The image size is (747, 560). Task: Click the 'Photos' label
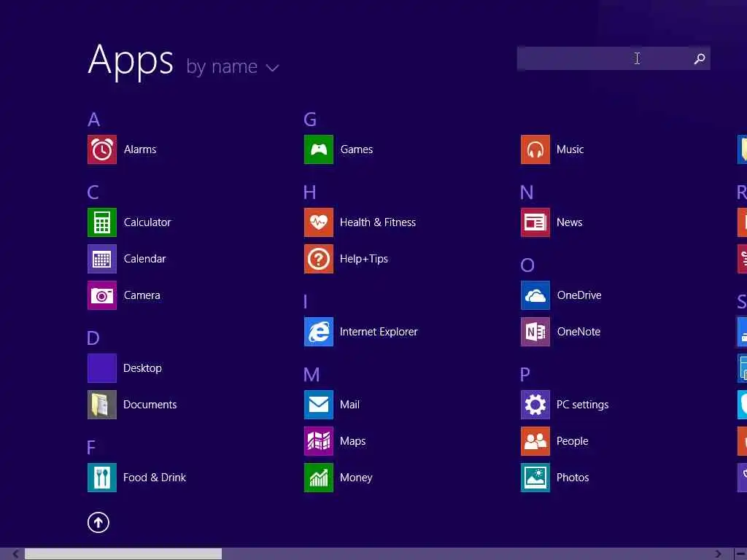(573, 478)
